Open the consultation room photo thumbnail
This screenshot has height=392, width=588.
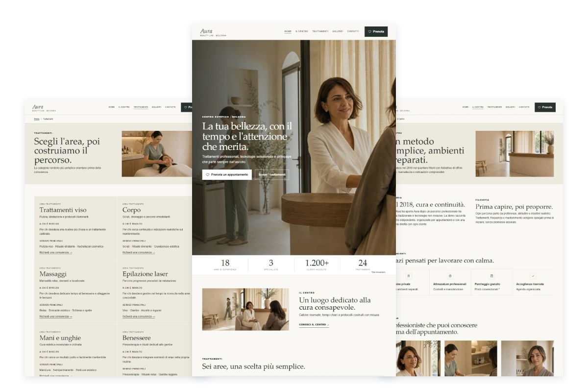point(245,309)
